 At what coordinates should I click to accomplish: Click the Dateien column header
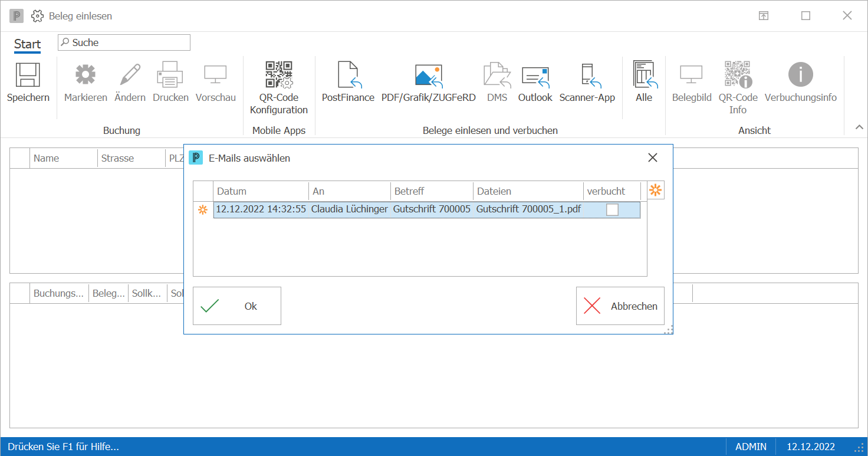point(528,191)
